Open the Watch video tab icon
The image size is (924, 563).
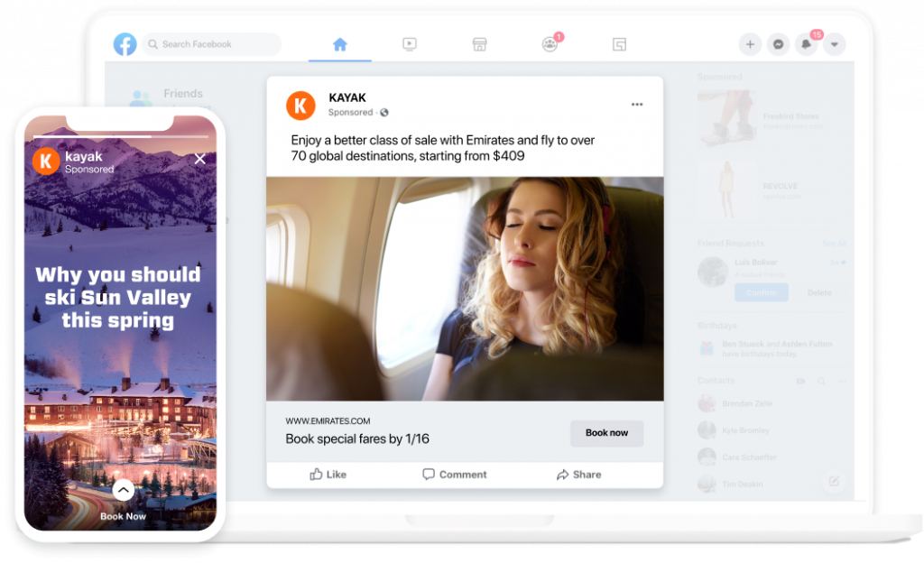point(409,44)
